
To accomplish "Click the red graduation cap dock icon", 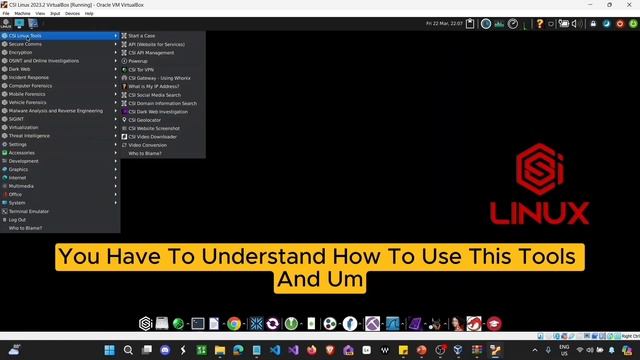I will [494, 324].
